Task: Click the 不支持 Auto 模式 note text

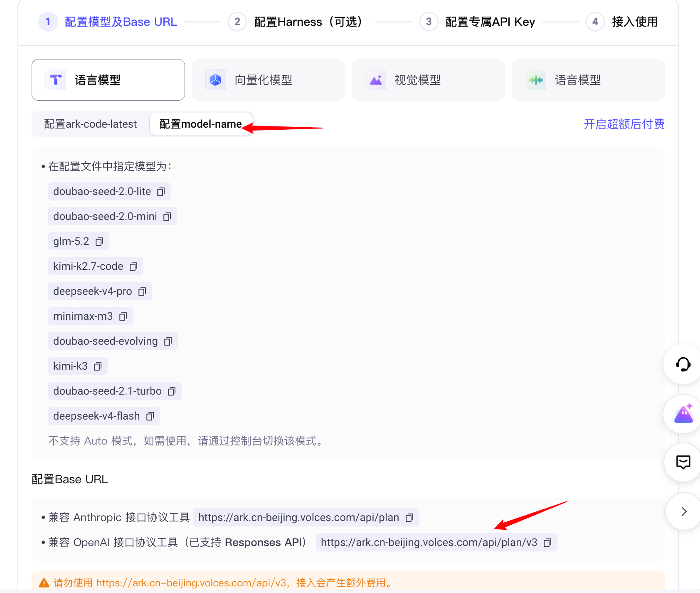Action: (187, 441)
